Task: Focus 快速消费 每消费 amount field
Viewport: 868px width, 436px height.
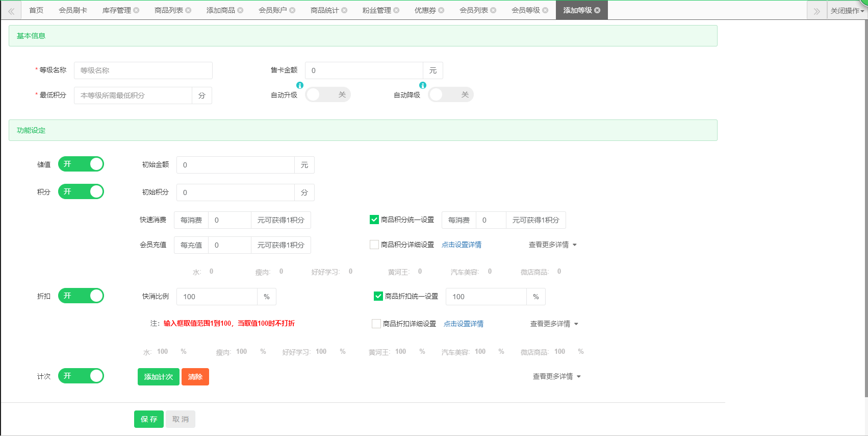Action: coord(229,220)
